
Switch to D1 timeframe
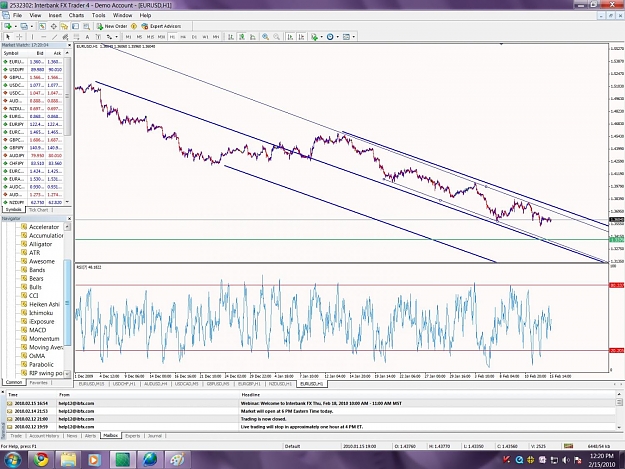[194, 37]
